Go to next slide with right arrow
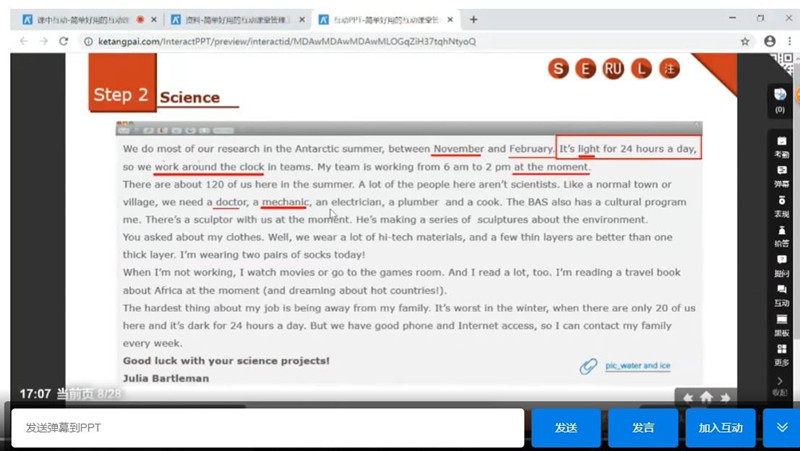This screenshot has height=451, width=800. tap(725, 397)
